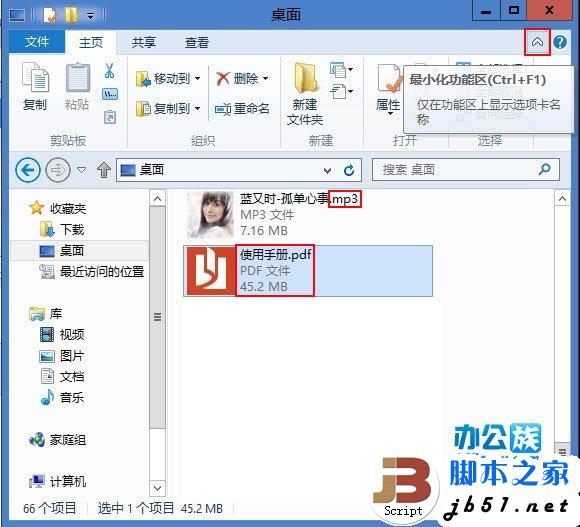580x527 pixels.
Task: Click the Cut scissors icon
Action: point(109,71)
